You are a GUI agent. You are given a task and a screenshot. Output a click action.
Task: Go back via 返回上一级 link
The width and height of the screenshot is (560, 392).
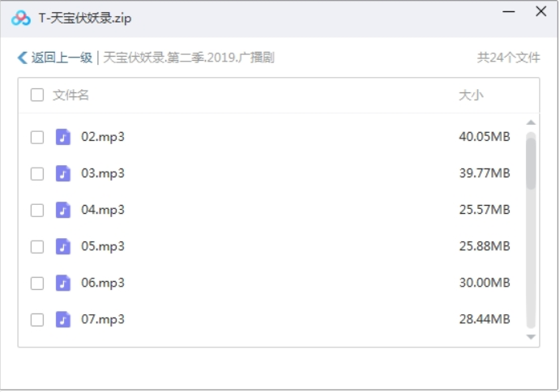(62, 58)
